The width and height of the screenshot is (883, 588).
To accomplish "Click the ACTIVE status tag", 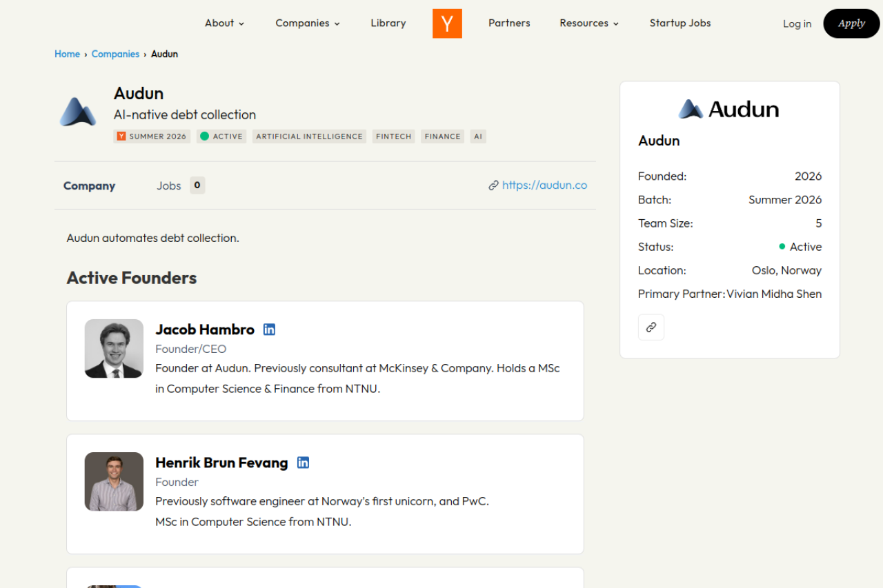I will [x=221, y=136].
